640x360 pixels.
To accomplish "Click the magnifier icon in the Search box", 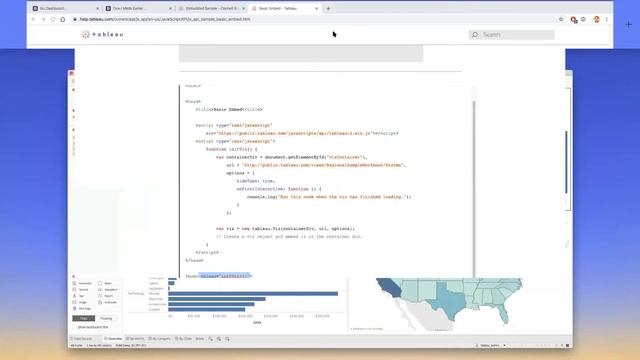I will click(x=475, y=35).
